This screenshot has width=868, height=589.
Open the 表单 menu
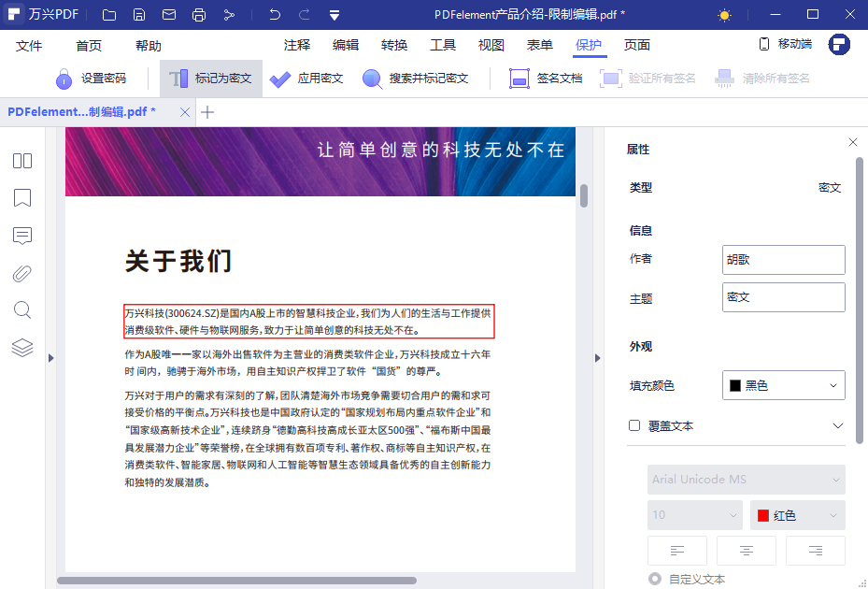pyautogui.click(x=539, y=44)
